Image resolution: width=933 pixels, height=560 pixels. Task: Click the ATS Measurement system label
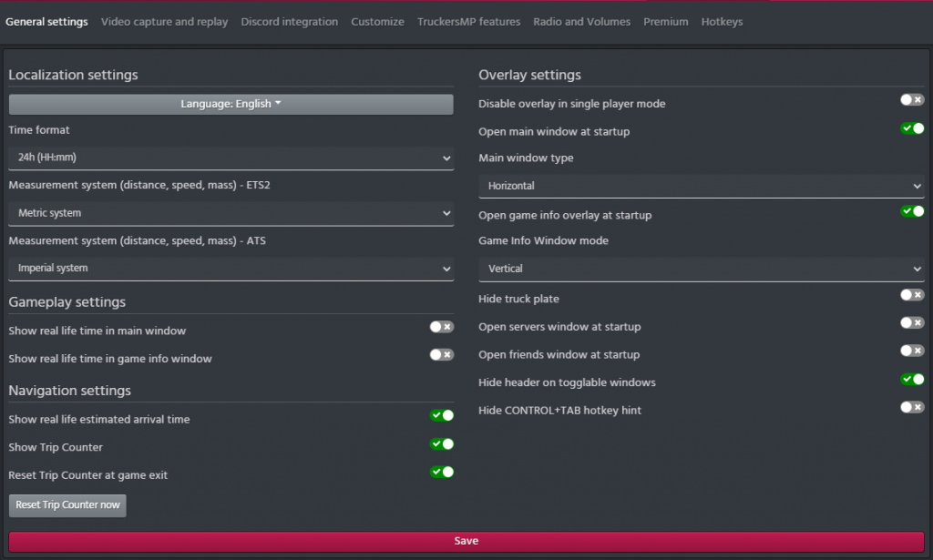[137, 240]
